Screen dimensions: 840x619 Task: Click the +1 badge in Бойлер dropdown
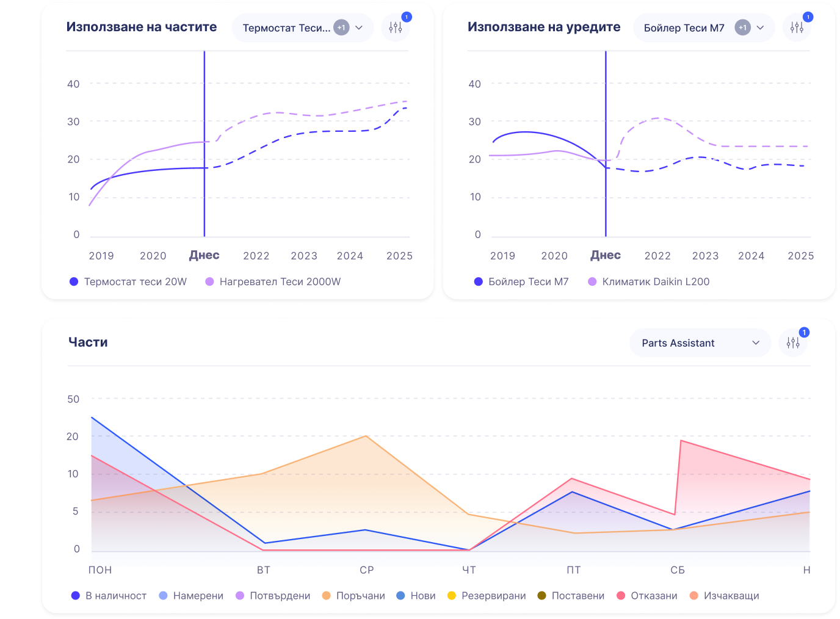click(742, 27)
